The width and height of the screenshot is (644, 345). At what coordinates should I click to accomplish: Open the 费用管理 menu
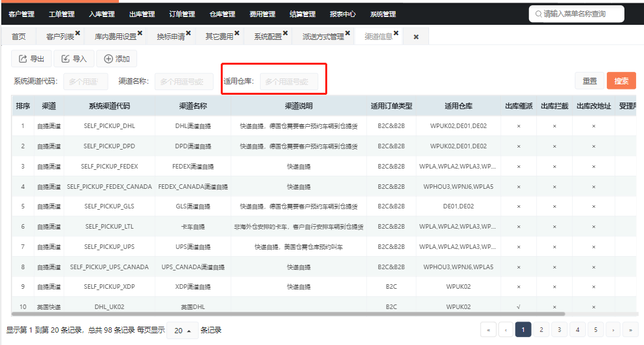(x=263, y=14)
